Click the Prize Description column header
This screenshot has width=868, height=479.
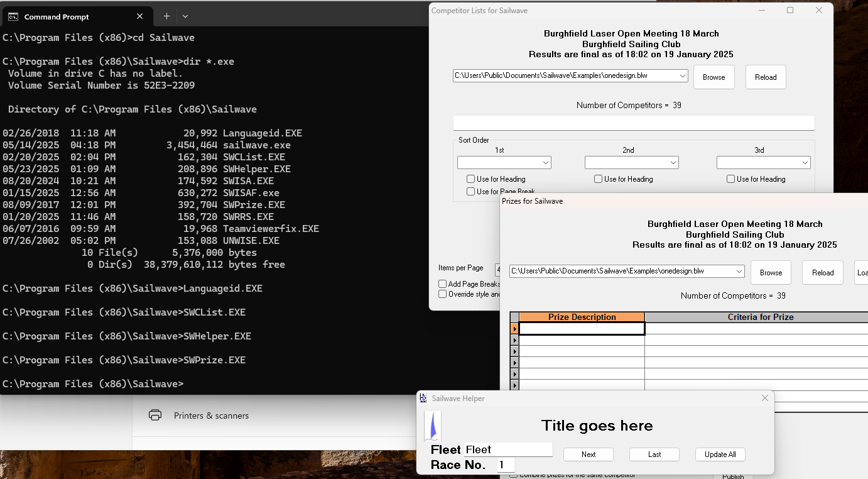582,317
